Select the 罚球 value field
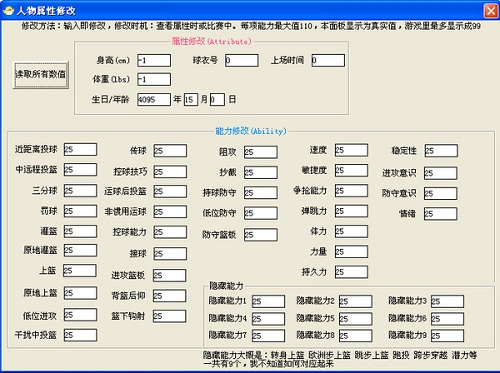The height and width of the screenshot is (373, 500). click(80, 211)
